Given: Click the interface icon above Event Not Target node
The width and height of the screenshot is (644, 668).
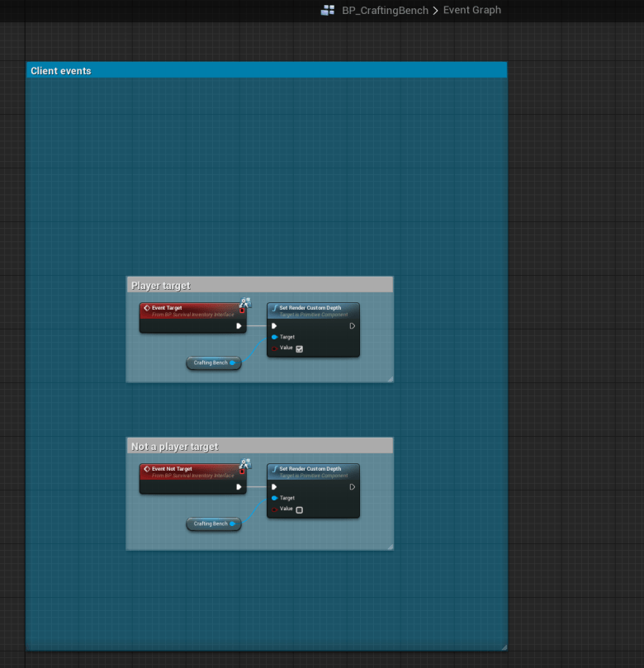Looking at the screenshot, I should 244,464.
